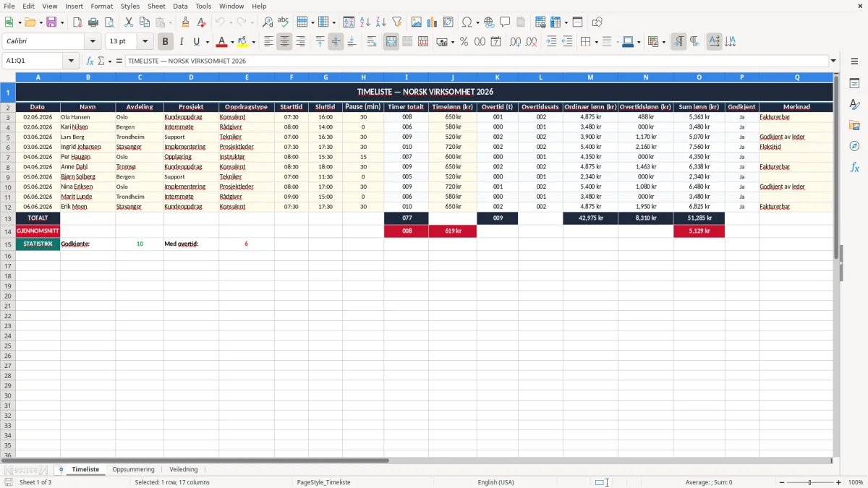Open the Format menu
This screenshot has height=488, width=868.
click(101, 6)
